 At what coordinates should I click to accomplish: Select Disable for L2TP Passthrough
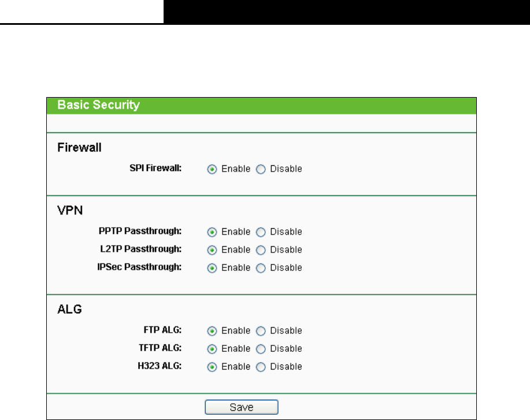point(261,250)
